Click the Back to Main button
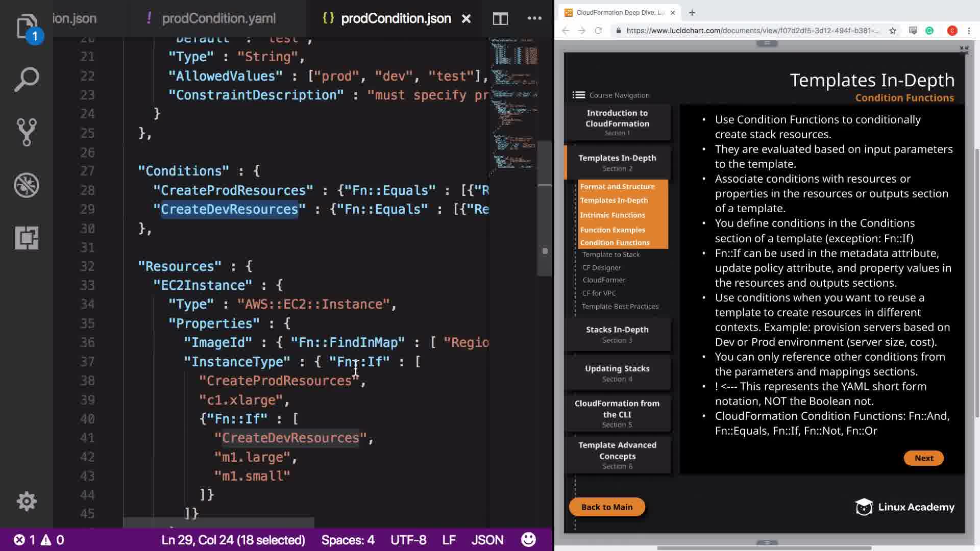Screen dimensions: 980x551 pyautogui.click(x=607, y=507)
